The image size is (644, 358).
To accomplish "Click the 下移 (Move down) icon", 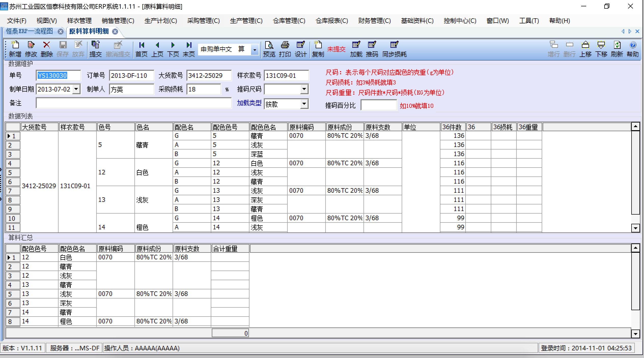I will [x=601, y=49].
